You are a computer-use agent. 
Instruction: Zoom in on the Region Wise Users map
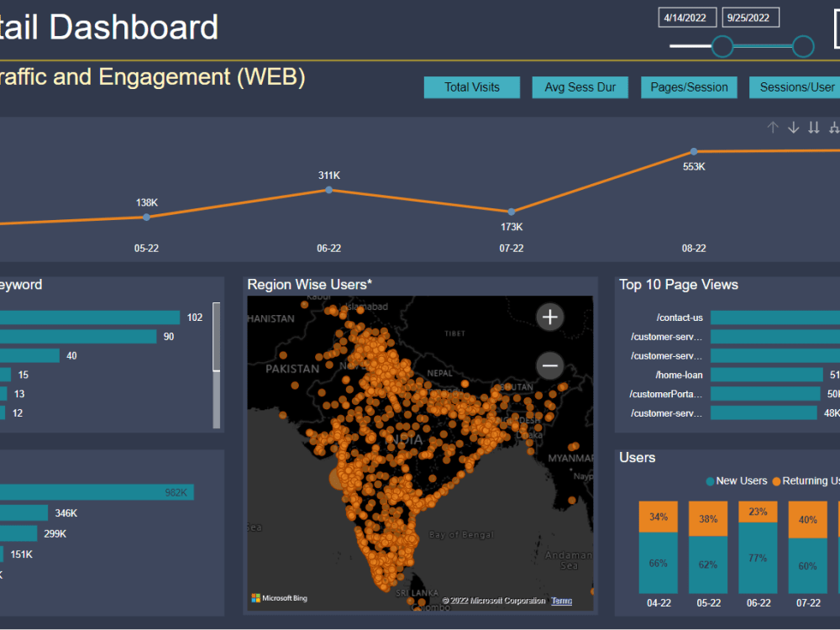(x=549, y=317)
